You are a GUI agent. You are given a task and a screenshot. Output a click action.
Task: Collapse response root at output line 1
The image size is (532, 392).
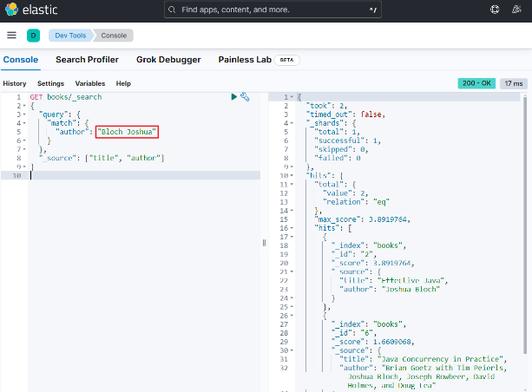pyautogui.click(x=292, y=97)
